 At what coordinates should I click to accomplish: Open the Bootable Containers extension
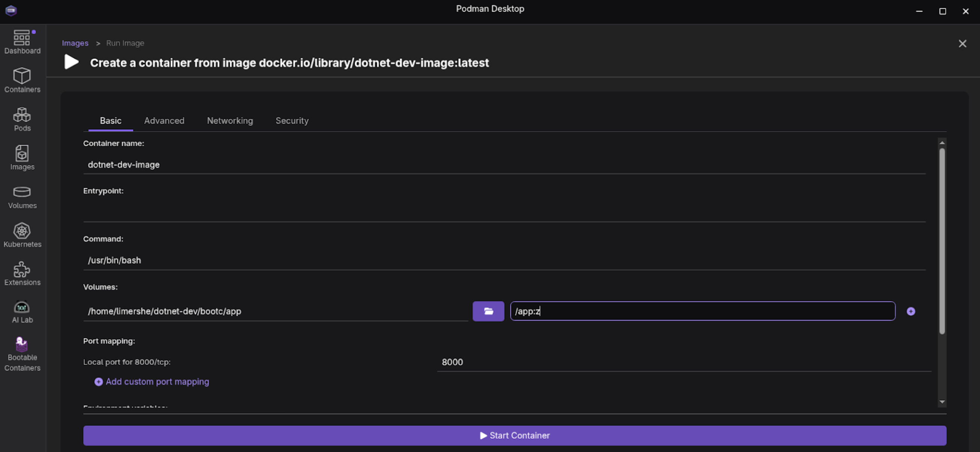tap(22, 354)
